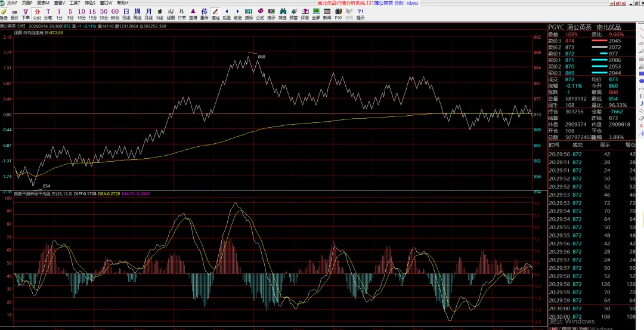Select the 1分 one-minute period icon
Image resolution: width=644 pixels, height=330 pixels.
click(x=59, y=14)
